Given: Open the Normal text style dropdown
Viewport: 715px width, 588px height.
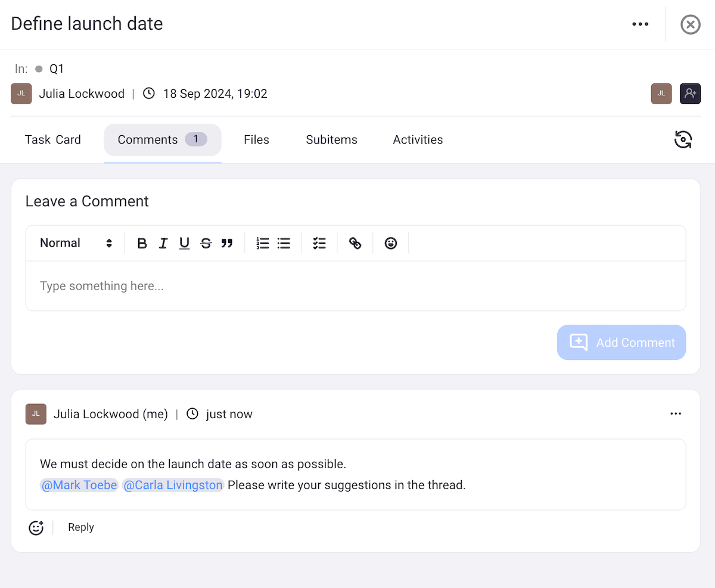Looking at the screenshot, I should pos(76,243).
